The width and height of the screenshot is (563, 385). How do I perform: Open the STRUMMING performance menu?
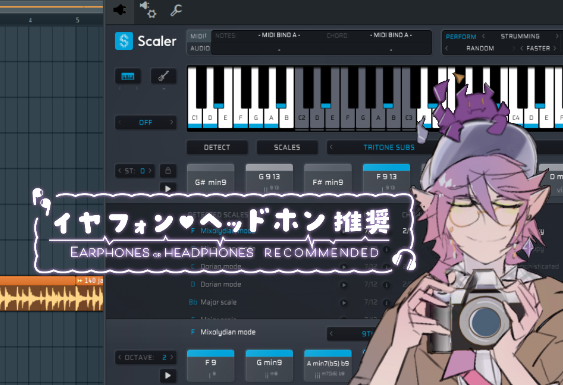coord(520,36)
